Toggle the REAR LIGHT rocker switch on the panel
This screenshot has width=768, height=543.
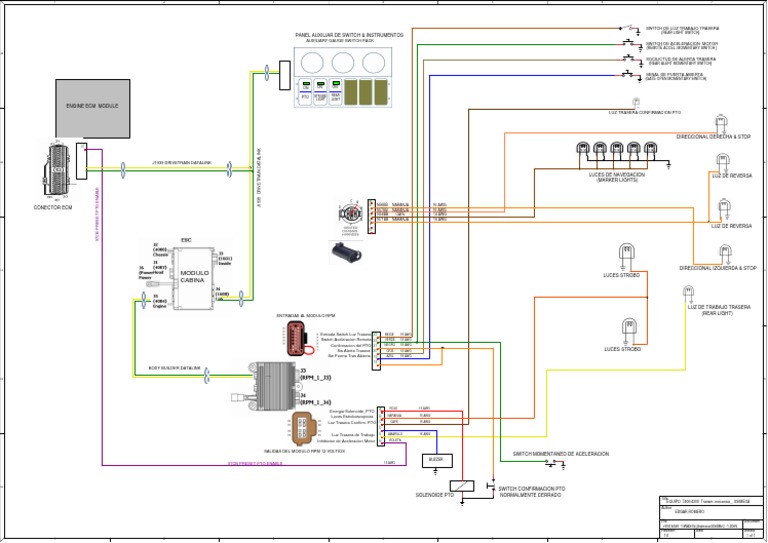[336, 92]
